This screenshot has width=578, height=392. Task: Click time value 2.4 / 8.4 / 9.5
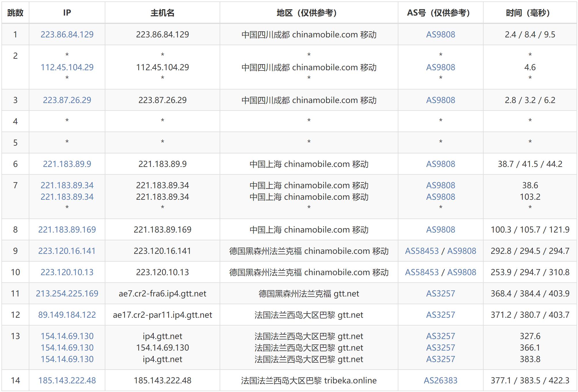(530, 35)
